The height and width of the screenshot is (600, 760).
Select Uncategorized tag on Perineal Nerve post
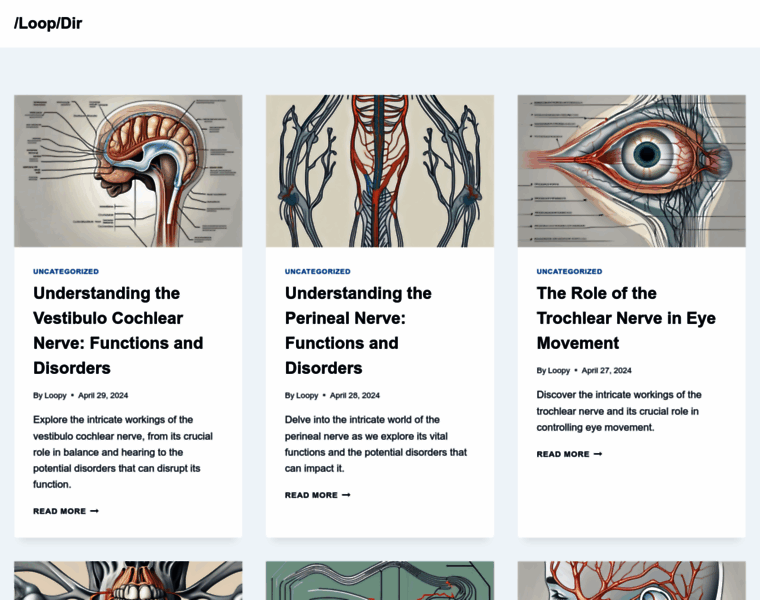pos(317,271)
